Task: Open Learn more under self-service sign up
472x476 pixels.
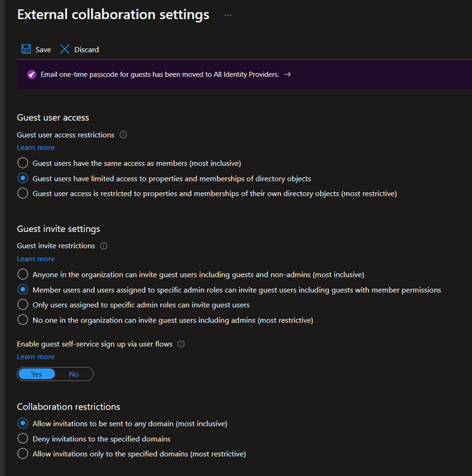Action: click(35, 357)
